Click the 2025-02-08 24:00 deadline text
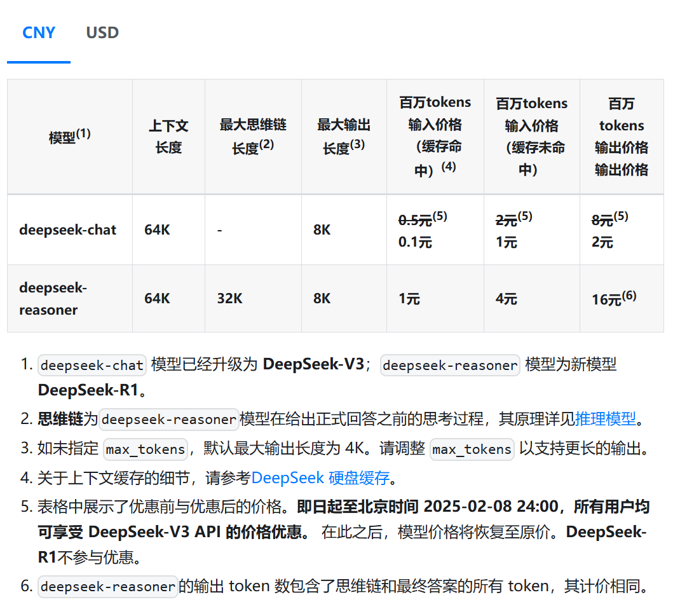 [x=491, y=507]
